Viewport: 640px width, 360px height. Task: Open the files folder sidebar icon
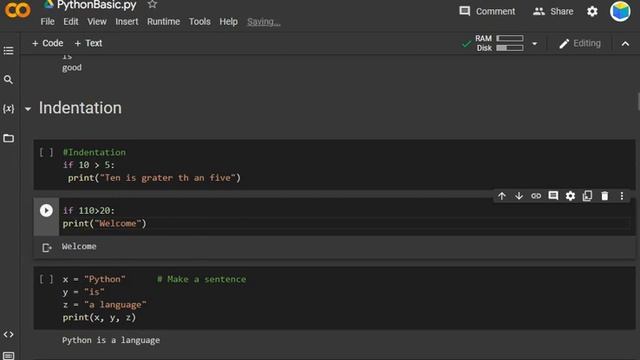8,138
